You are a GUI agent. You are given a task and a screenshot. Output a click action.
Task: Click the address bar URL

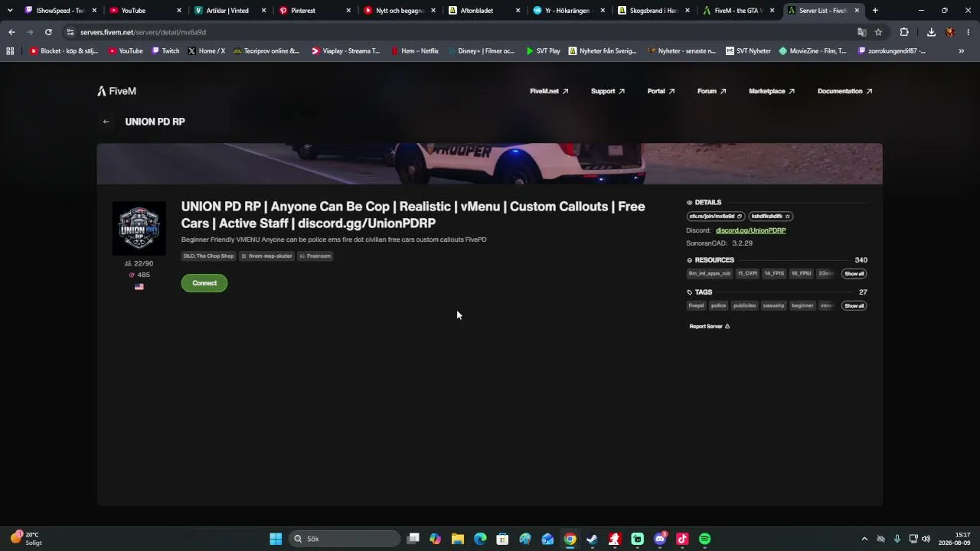click(143, 32)
